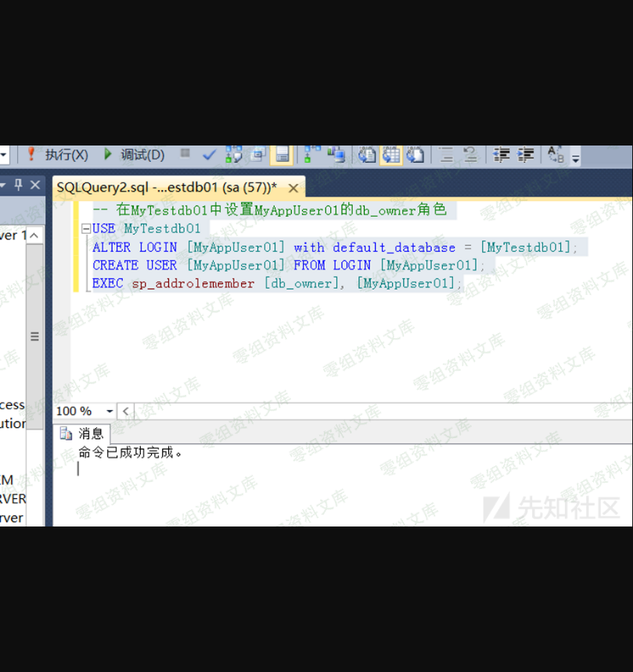
Task: Click the 调试(D) debug button
Action: (x=134, y=155)
